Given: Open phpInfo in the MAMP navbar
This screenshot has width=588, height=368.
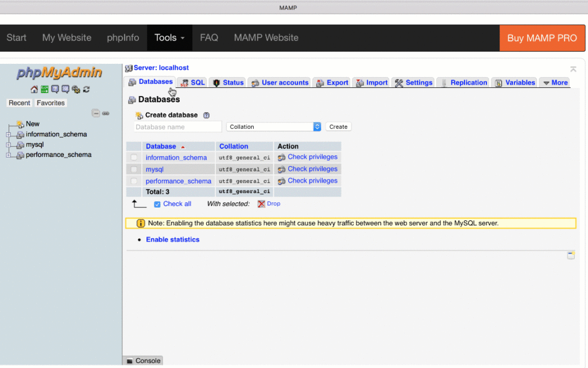Looking at the screenshot, I should 123,38.
